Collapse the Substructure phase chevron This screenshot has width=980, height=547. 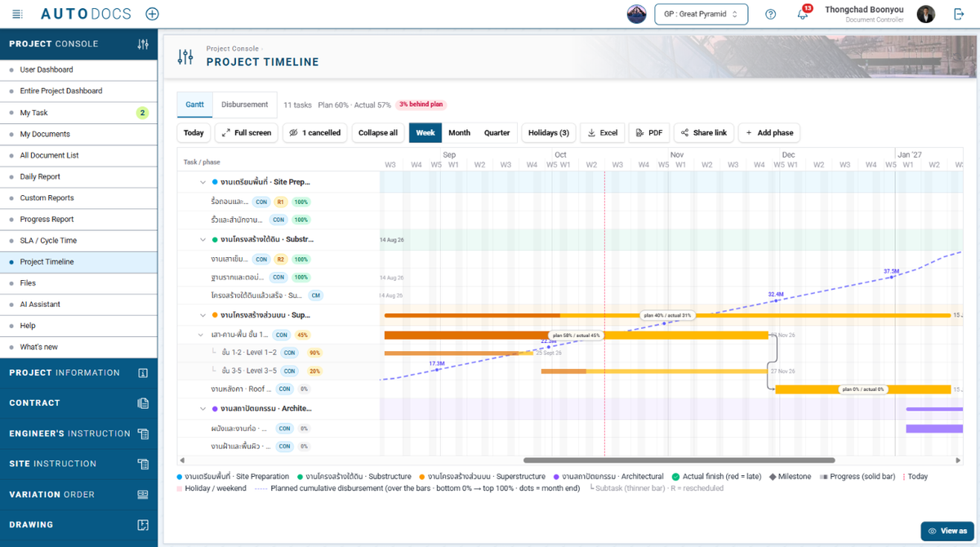tap(203, 240)
